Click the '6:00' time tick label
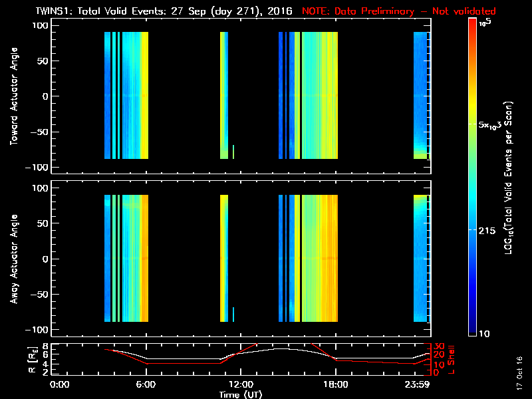532x399 pixels. click(146, 385)
